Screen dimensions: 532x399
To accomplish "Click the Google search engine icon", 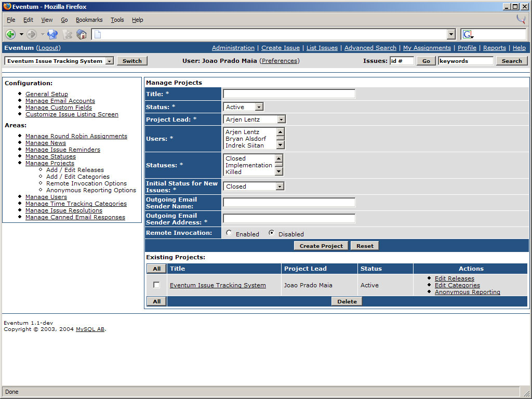I will click(468, 34).
